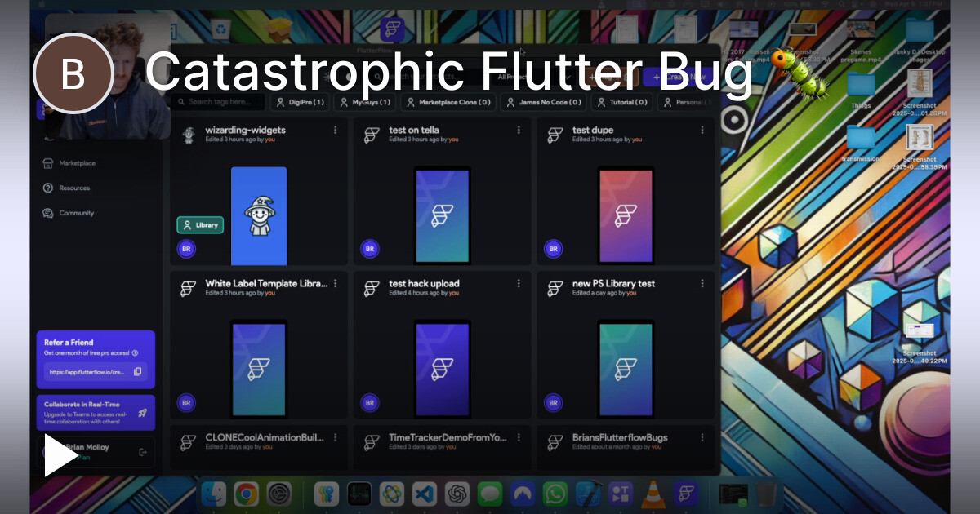Open Marketplace in the FlutterFlow sidebar
The width and height of the screenshot is (980, 514).
tap(69, 163)
